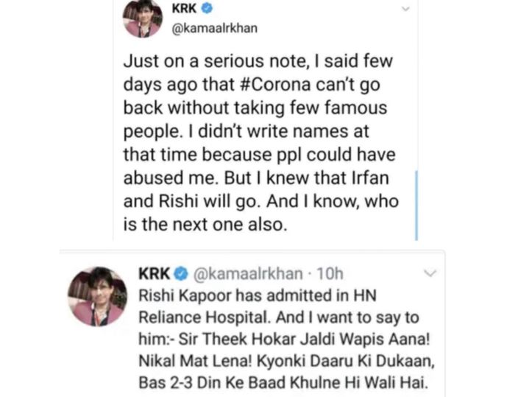Click the KRK avatar on the Rishi Kapoor tweet
Image resolution: width=532 pixels, height=397 pixels.
(97, 297)
